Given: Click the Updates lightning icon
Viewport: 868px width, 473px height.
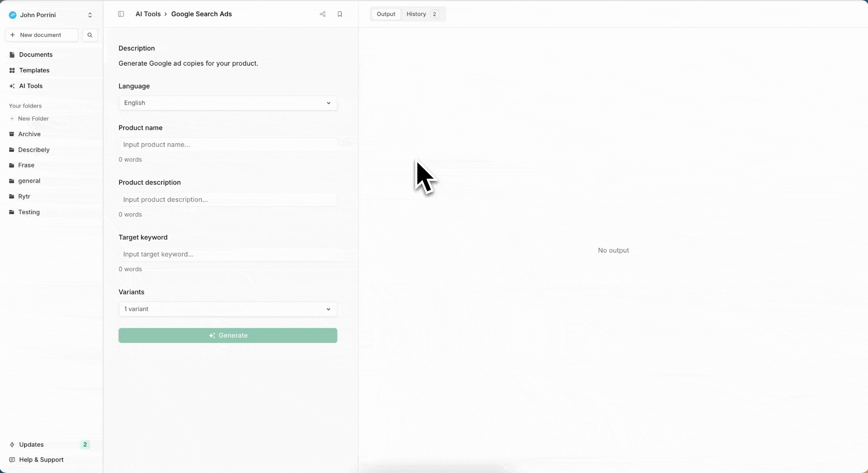Looking at the screenshot, I should pos(12,445).
